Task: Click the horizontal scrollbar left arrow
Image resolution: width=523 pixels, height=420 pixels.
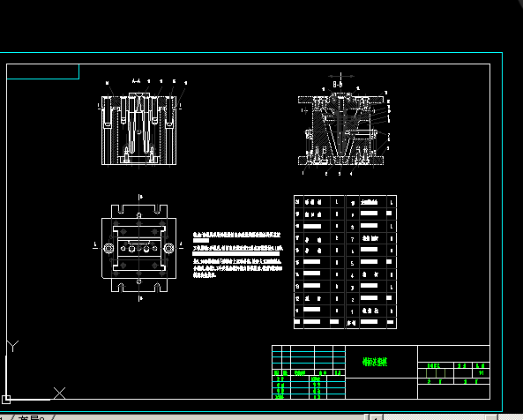Action: (376, 417)
